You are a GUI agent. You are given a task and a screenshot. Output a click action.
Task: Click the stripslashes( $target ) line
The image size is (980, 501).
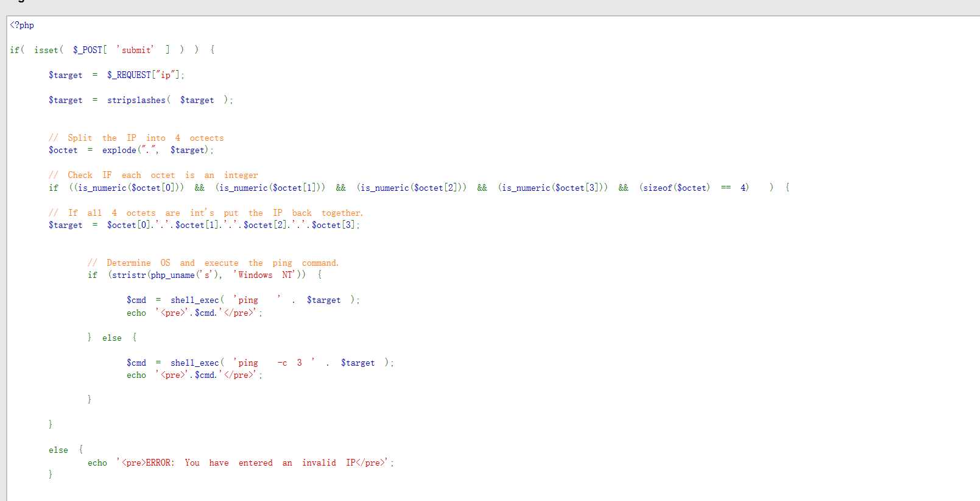coord(141,100)
